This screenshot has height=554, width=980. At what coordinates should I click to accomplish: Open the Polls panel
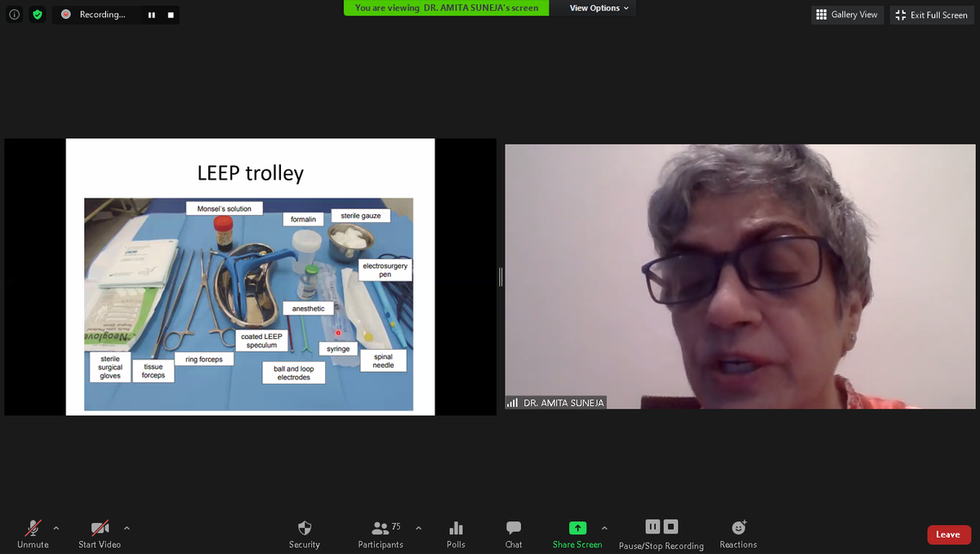[x=457, y=534]
